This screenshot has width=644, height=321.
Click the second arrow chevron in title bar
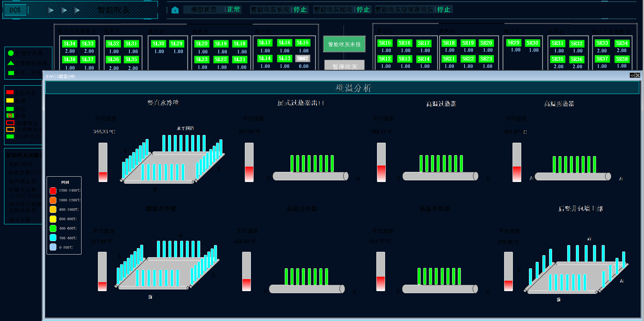tap(64, 10)
